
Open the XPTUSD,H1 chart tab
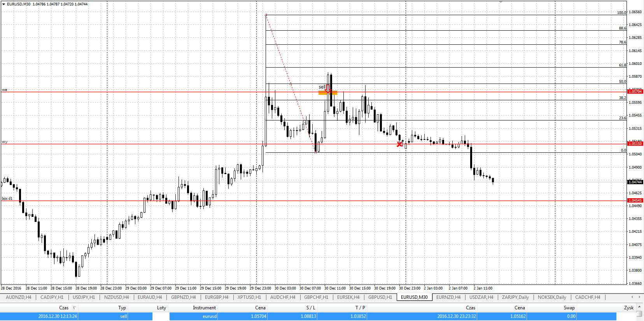pos(249,297)
